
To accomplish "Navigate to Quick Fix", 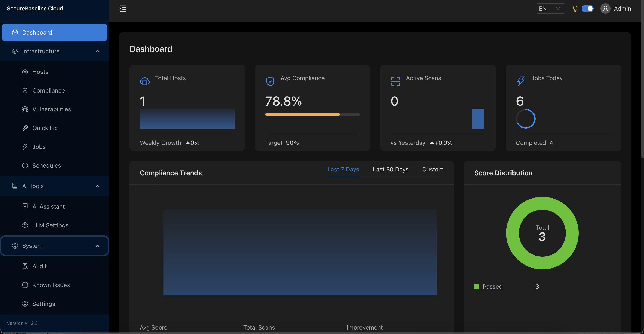I will point(55,128).
